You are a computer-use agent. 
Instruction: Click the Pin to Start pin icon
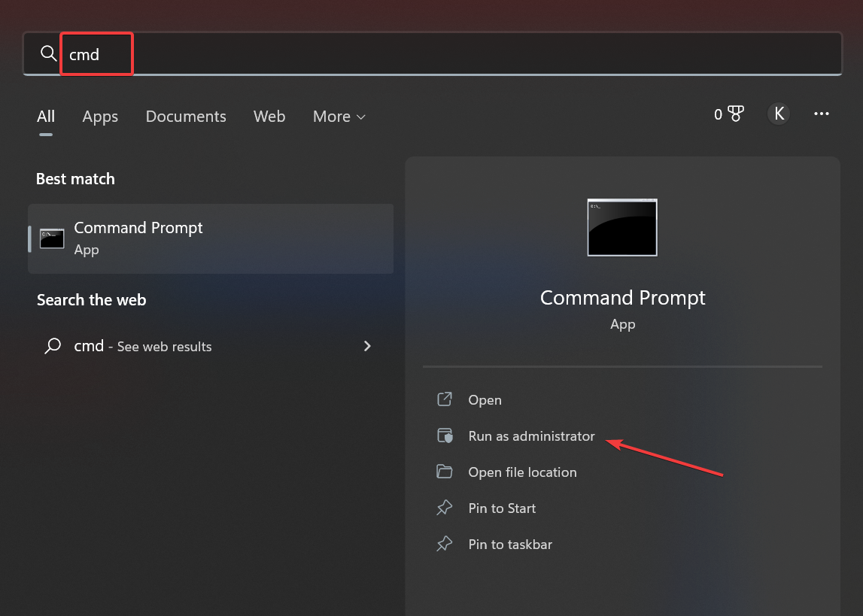[x=444, y=508]
